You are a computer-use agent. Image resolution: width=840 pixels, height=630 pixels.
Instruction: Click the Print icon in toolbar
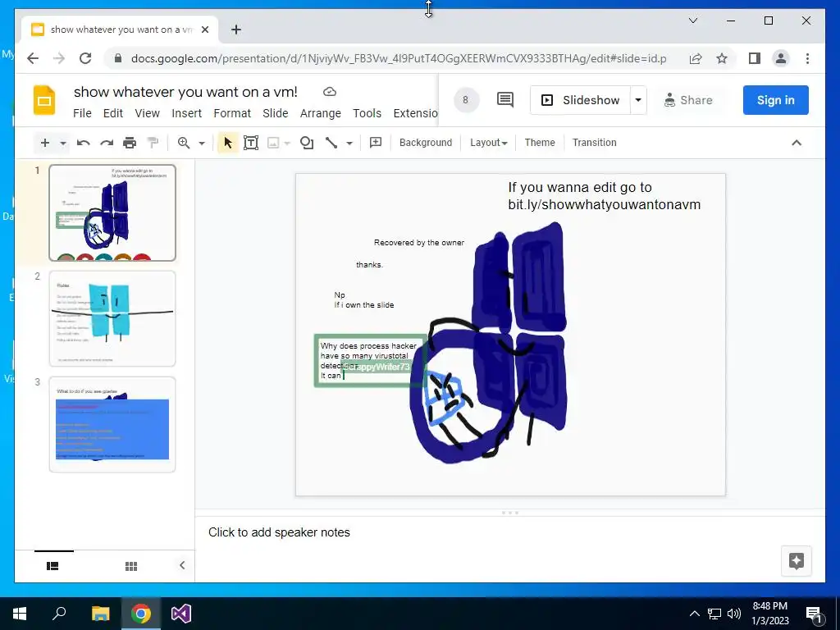pyautogui.click(x=130, y=143)
